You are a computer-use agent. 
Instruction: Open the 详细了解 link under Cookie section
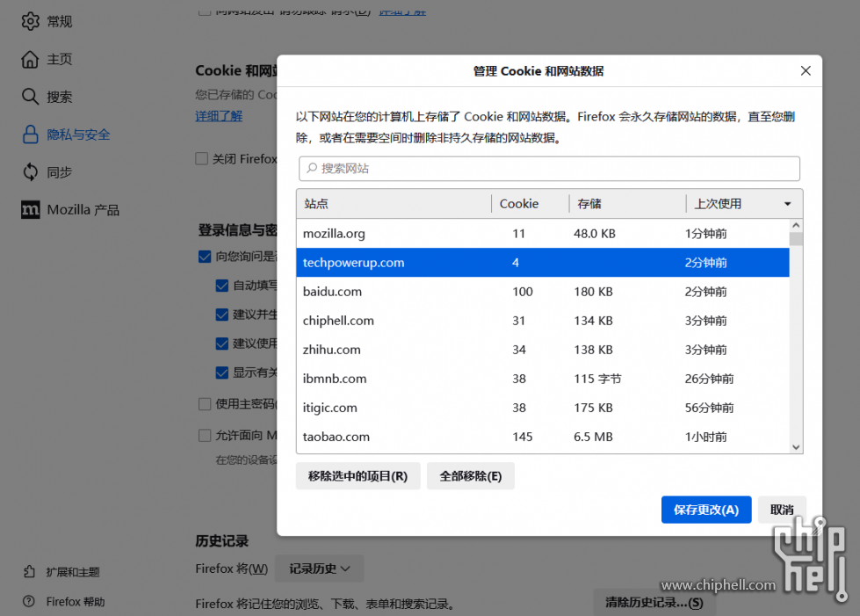[x=219, y=116]
